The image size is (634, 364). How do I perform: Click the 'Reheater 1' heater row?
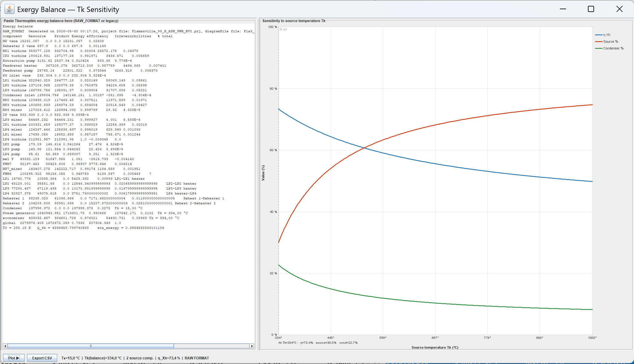click(113, 198)
